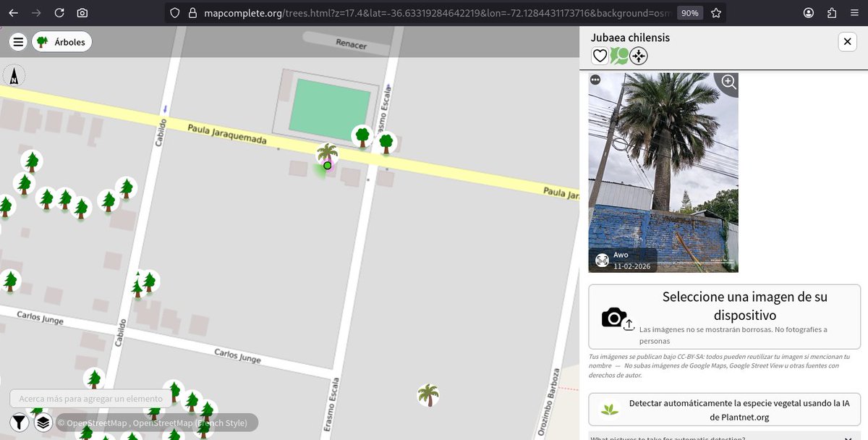Mark Jubaea chilensis as favorite with heart icon
Viewport: 868px width, 440px height.
(x=600, y=56)
